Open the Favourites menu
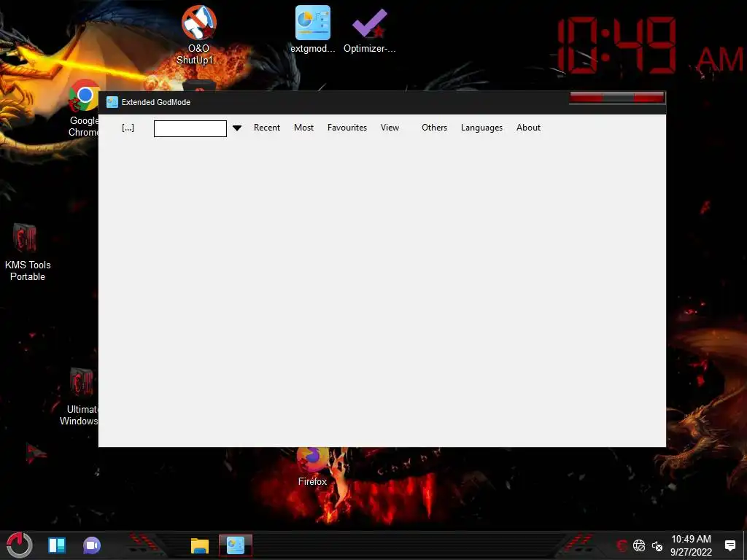The height and width of the screenshot is (560, 747). point(347,128)
